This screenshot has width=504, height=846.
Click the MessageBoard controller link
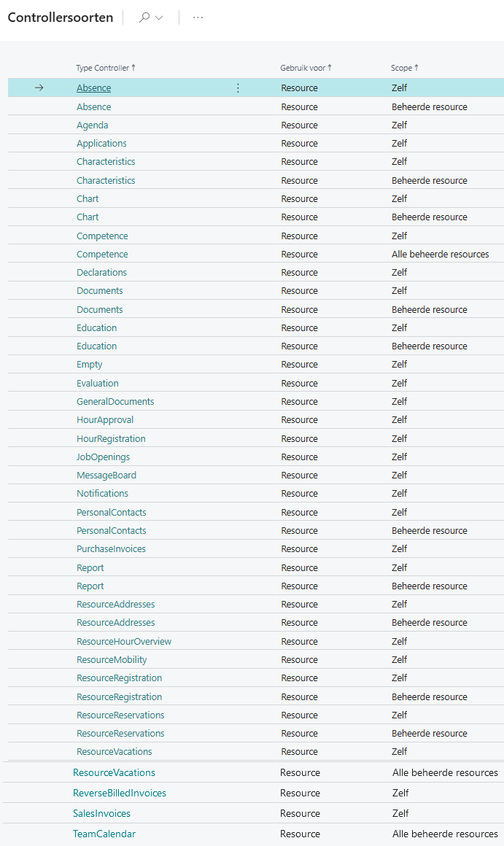(x=106, y=476)
